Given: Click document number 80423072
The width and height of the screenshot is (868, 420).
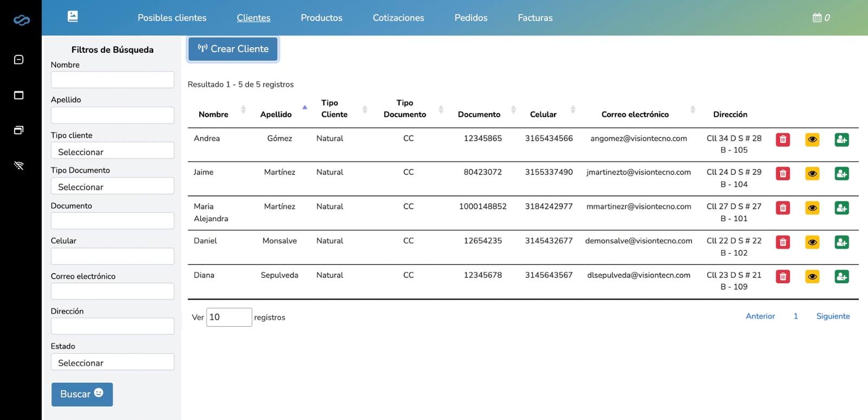Looking at the screenshot, I should pos(483,172).
